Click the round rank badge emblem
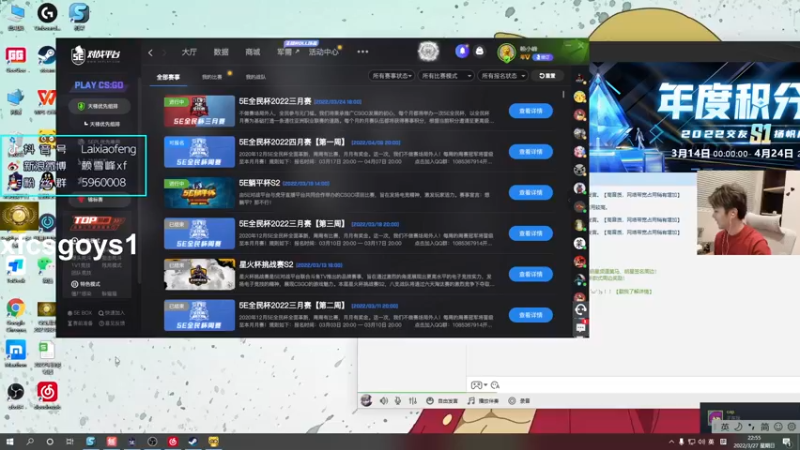 pos(428,52)
